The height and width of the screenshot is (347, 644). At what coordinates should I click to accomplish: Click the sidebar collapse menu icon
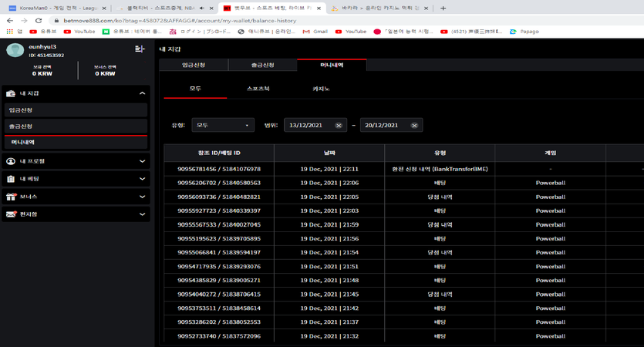(140, 49)
